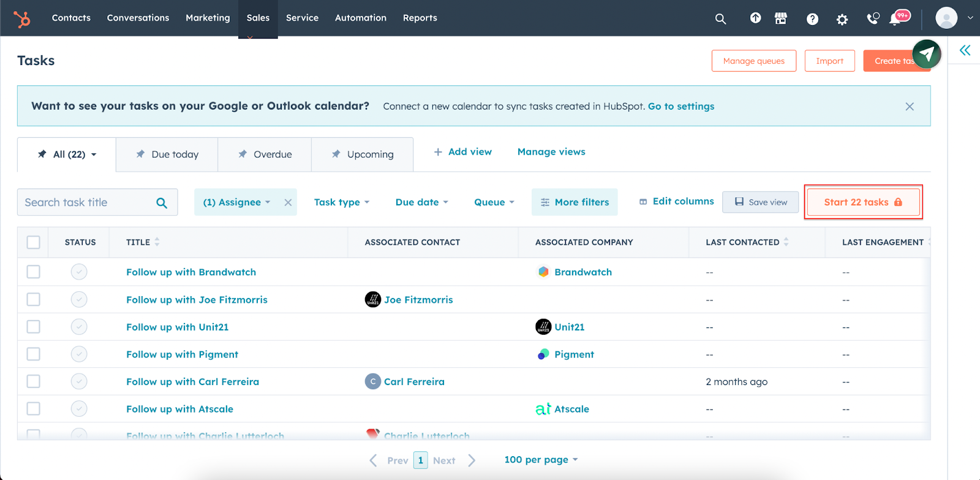
Task: Click the Import button
Action: pos(830,61)
